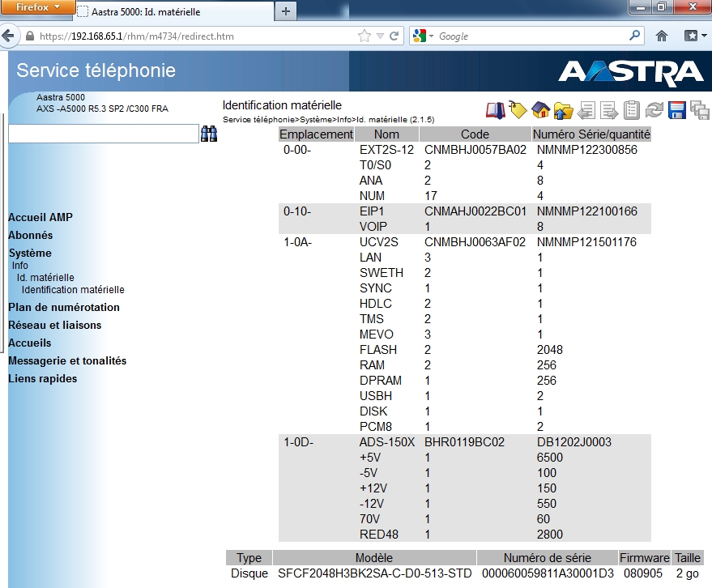Click serial number NMNMP122300856

pos(587,150)
